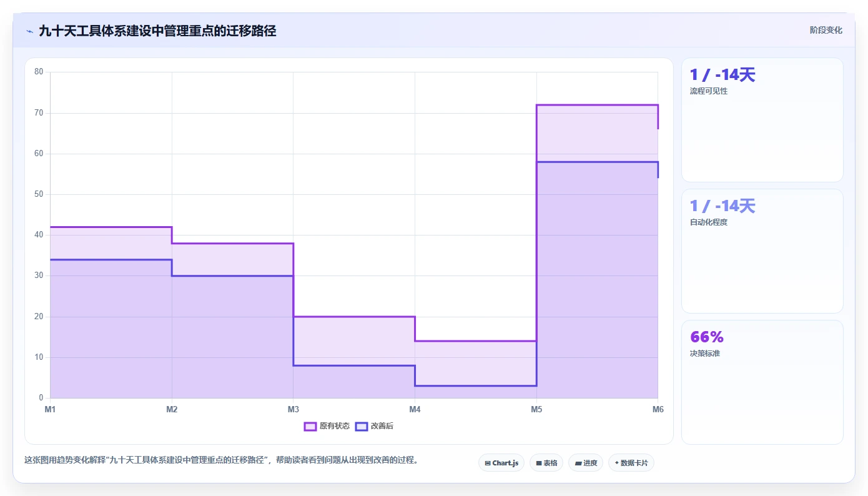868x496 pixels.
Task: Click the M3 axis label
Action: [x=293, y=410]
